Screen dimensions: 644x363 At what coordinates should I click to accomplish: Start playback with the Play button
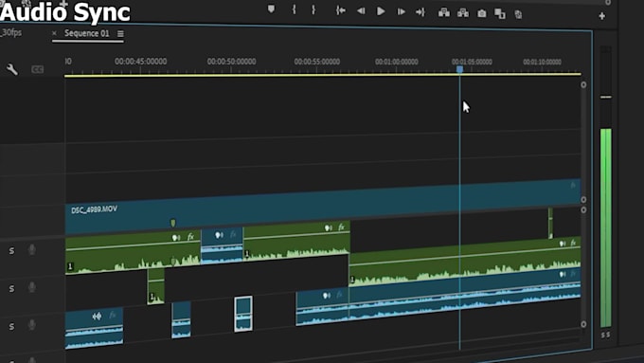coord(381,11)
